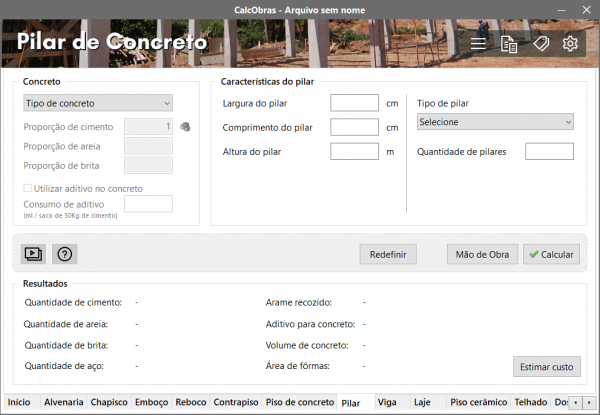Click the report document icon
The width and height of the screenshot is (600, 415).
[x=509, y=44]
